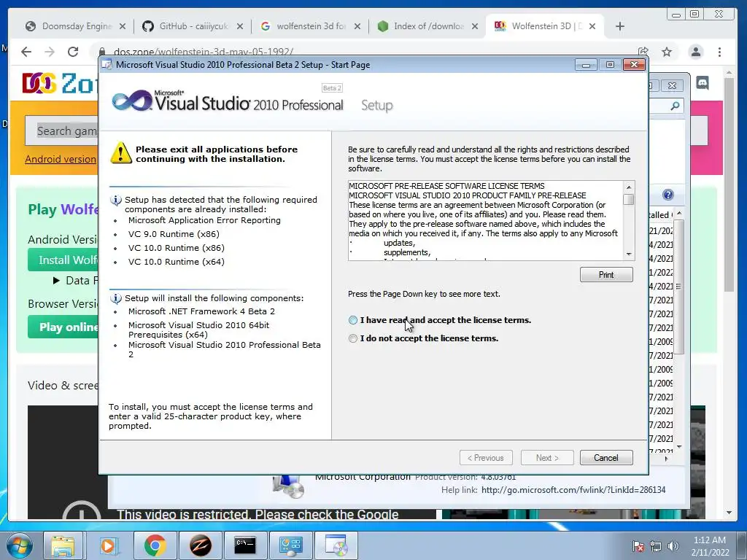Click the network tray icon
The image size is (747, 560).
point(656,547)
